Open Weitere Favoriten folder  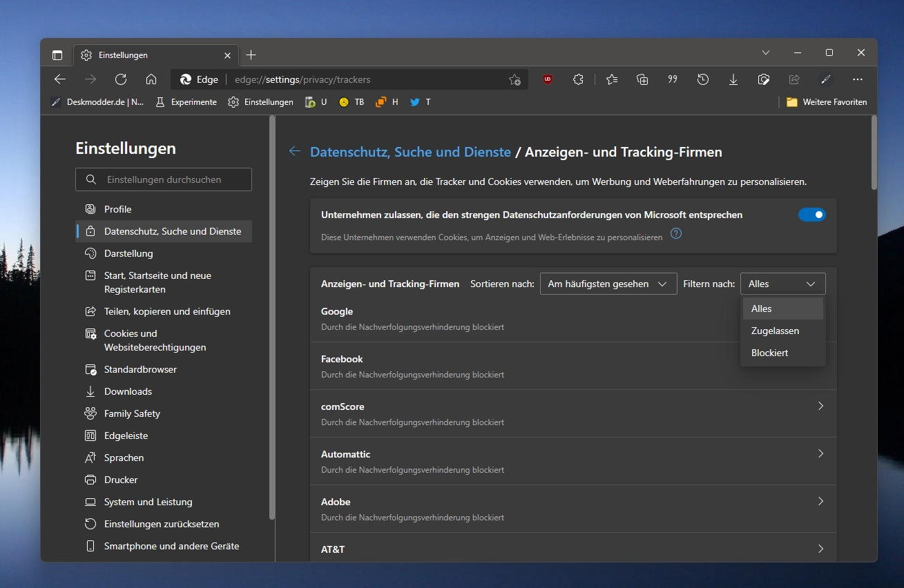[x=827, y=101]
